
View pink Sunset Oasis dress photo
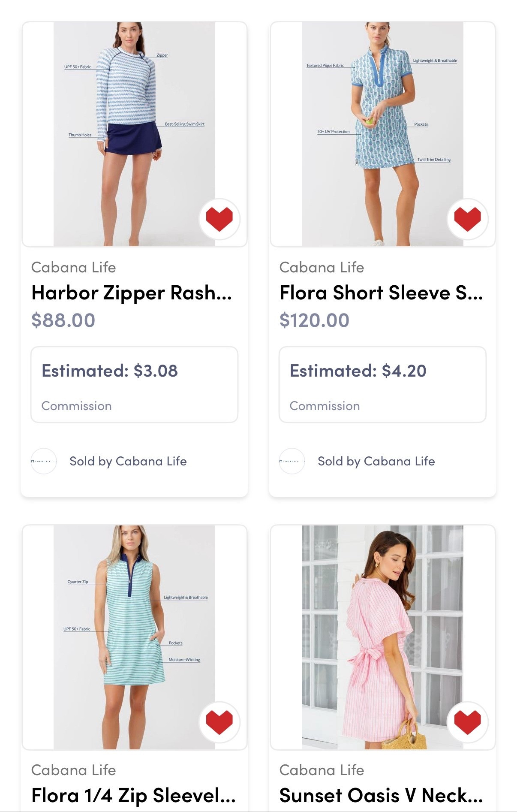(382, 637)
